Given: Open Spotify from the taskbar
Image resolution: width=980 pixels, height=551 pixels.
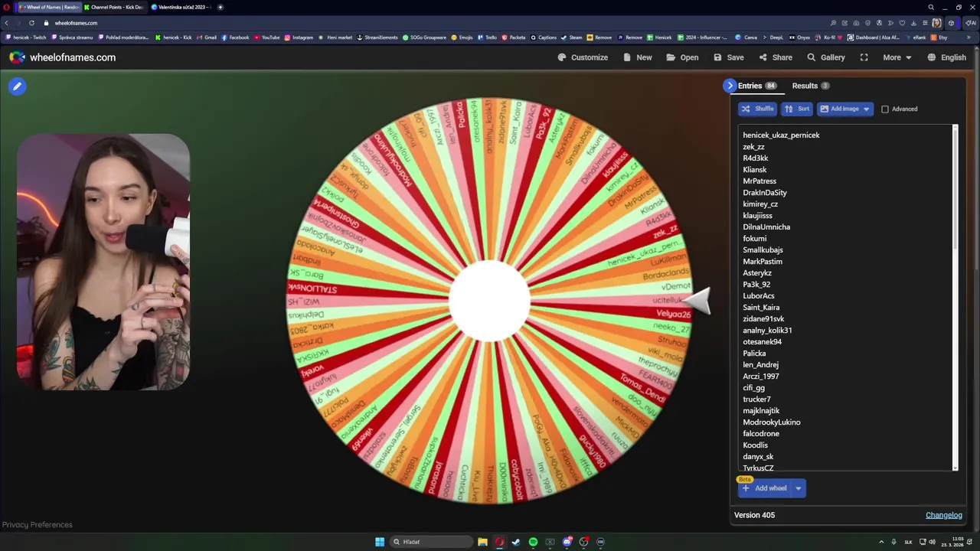Looking at the screenshot, I should tap(533, 542).
